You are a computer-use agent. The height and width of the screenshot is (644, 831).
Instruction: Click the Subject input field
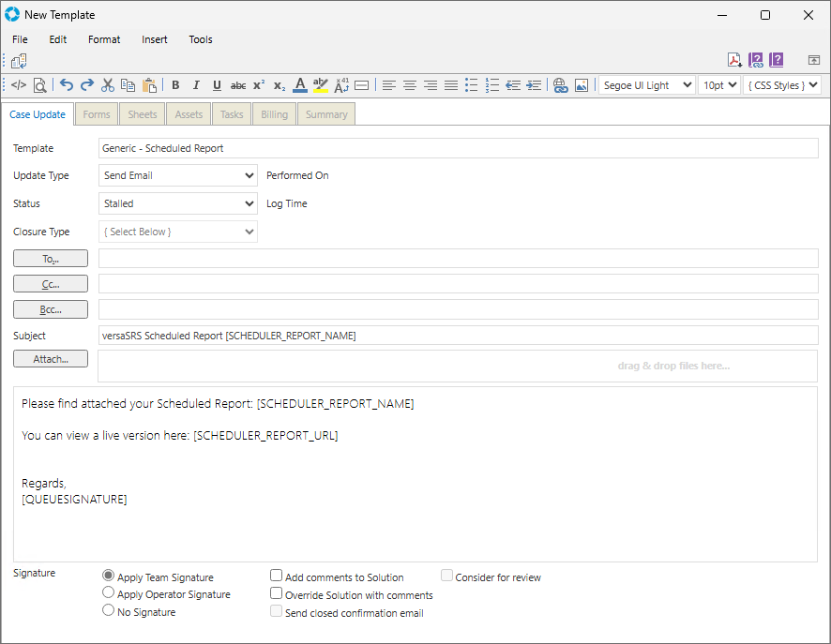pos(459,336)
